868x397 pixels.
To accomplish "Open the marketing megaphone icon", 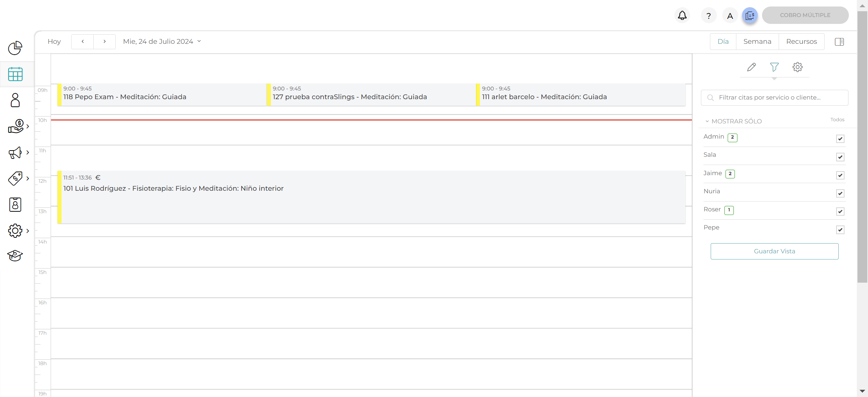I will (x=15, y=152).
